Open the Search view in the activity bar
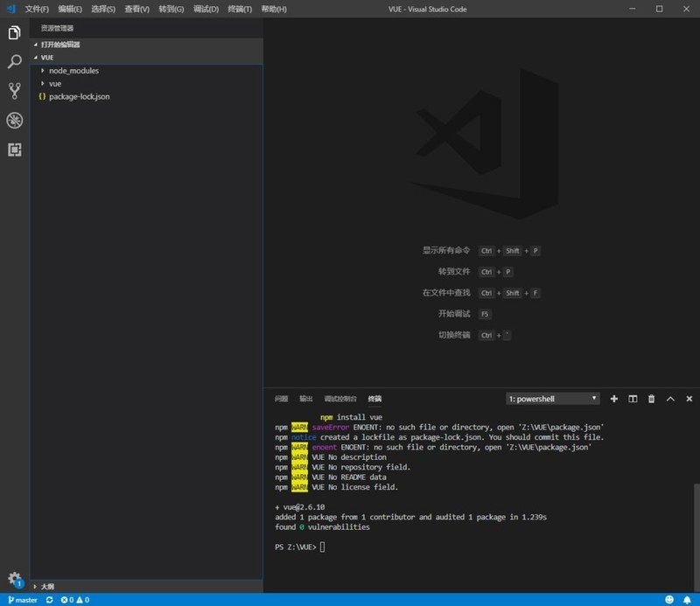Image resolution: width=700 pixels, height=606 pixels. [14, 61]
